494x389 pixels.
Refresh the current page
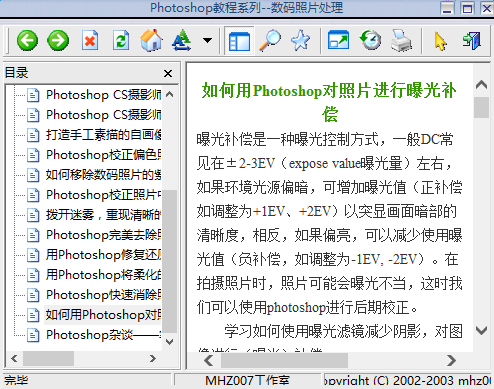point(121,41)
